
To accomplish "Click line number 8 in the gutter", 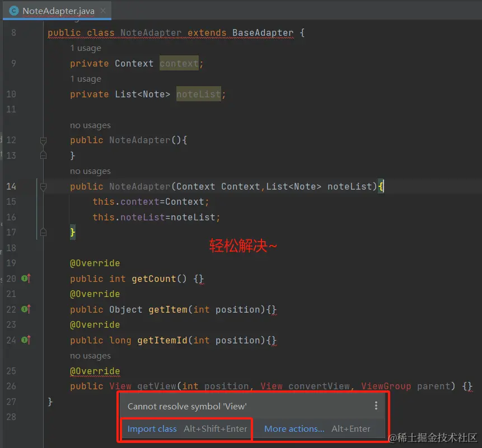I will coord(13,32).
